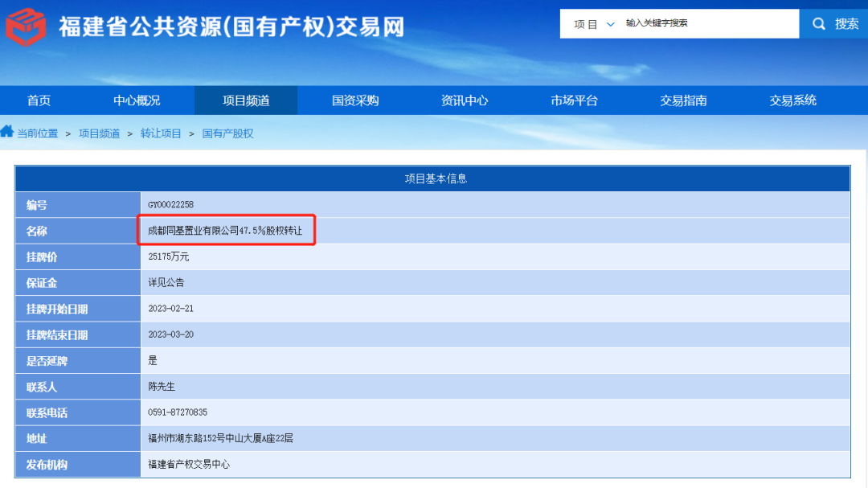
Task: Click the 联系电话 row label
Action: coord(47,413)
